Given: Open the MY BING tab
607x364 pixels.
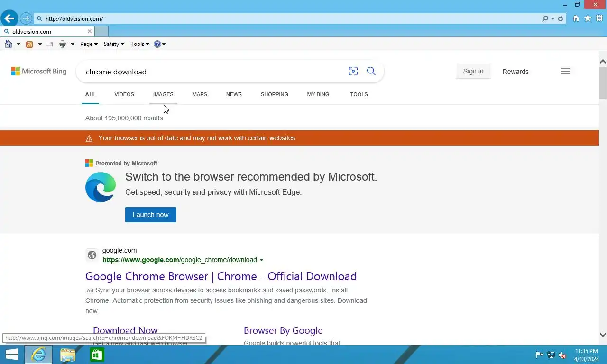Looking at the screenshot, I should [x=318, y=94].
